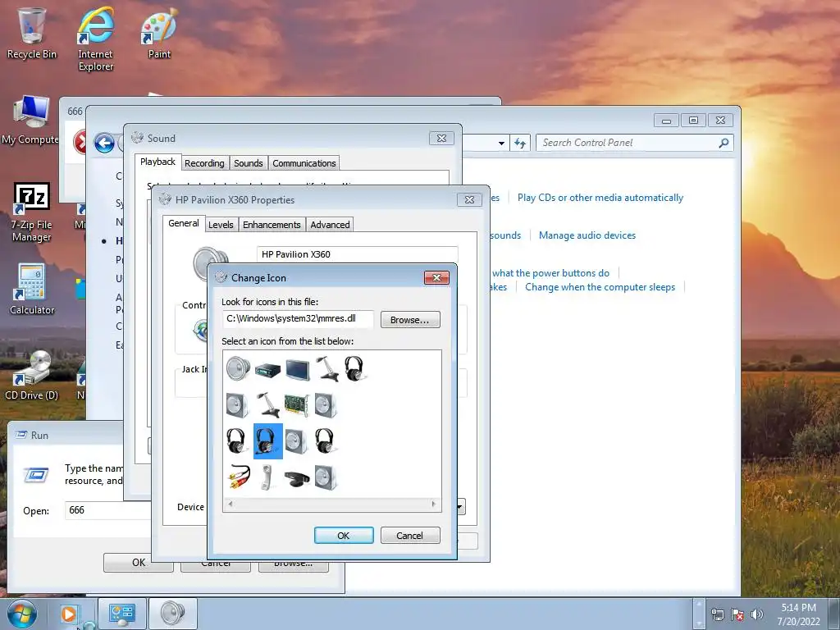The image size is (840, 630).
Task: Open the My Computer desktop icon
Action: pos(30,120)
